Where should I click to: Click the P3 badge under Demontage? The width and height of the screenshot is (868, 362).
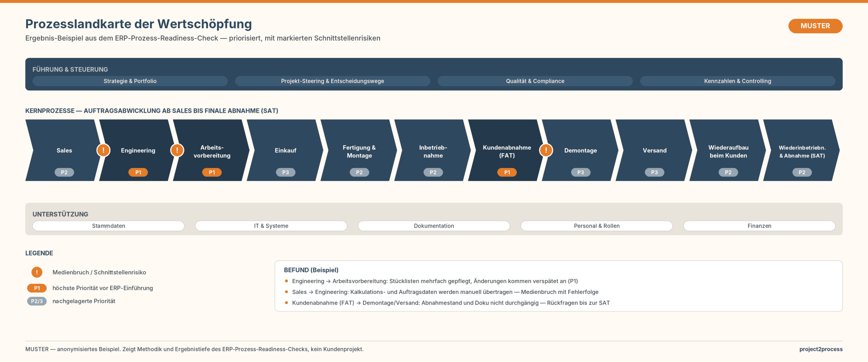[x=580, y=172]
